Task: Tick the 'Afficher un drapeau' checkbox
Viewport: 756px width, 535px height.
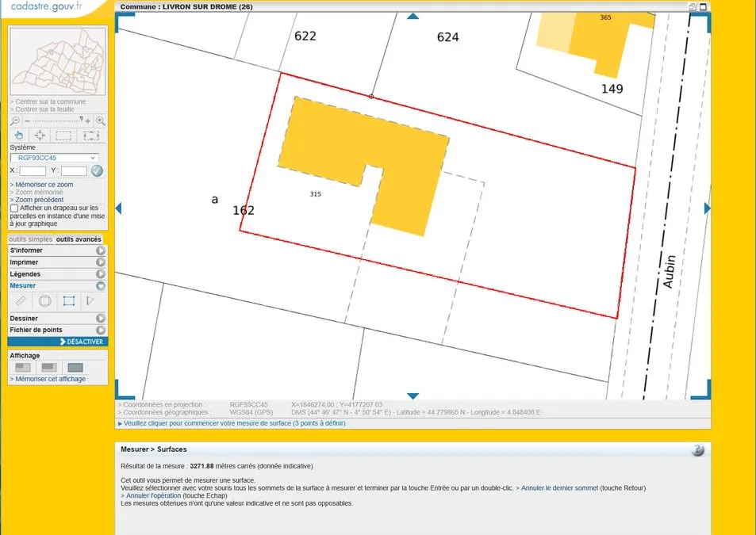Action: pos(14,208)
